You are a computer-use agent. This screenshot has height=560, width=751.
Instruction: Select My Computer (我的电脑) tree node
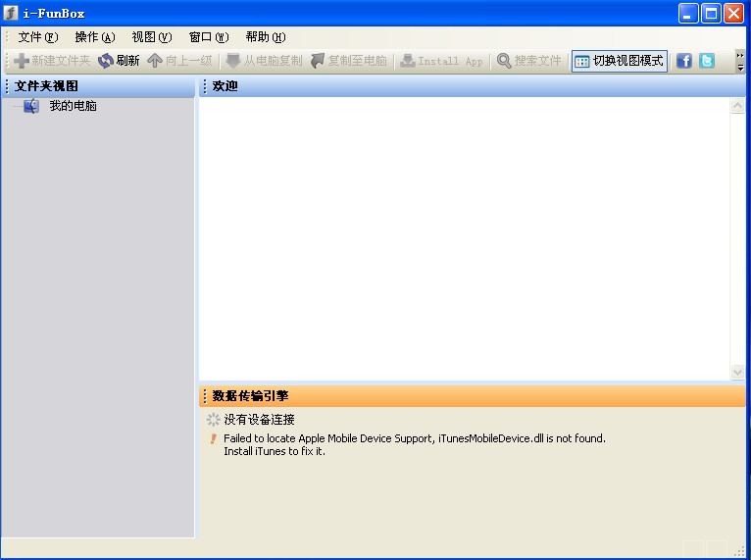click(x=73, y=106)
